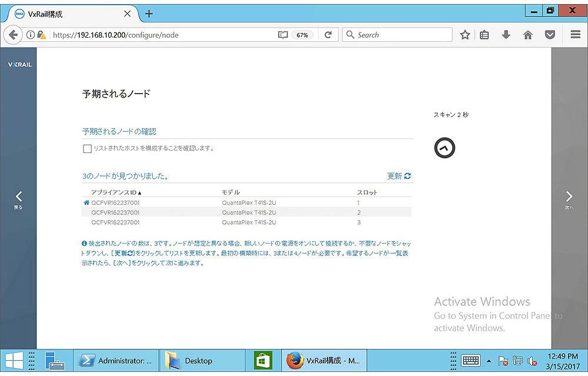The width and height of the screenshot is (588, 376).
Task: Save page to Pocket icon
Action: pos(550,35)
